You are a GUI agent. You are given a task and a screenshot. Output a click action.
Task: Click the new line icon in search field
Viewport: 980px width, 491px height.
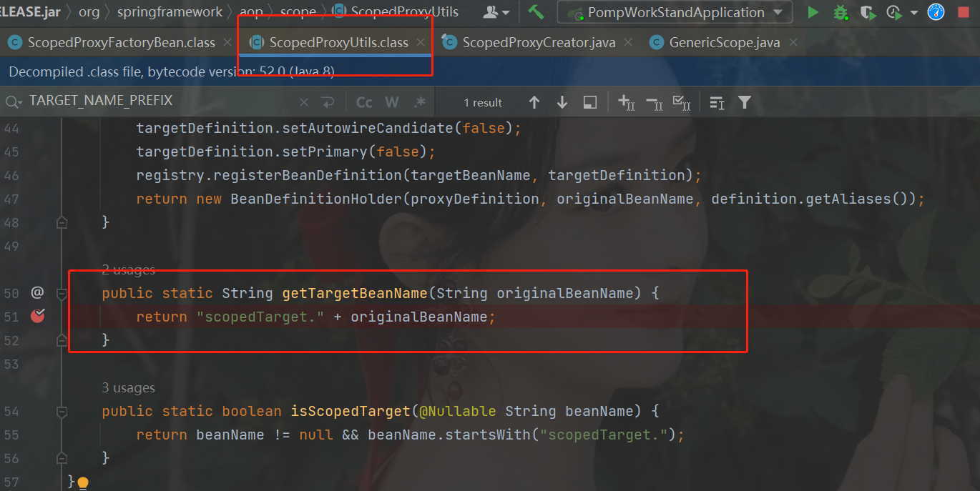click(328, 102)
